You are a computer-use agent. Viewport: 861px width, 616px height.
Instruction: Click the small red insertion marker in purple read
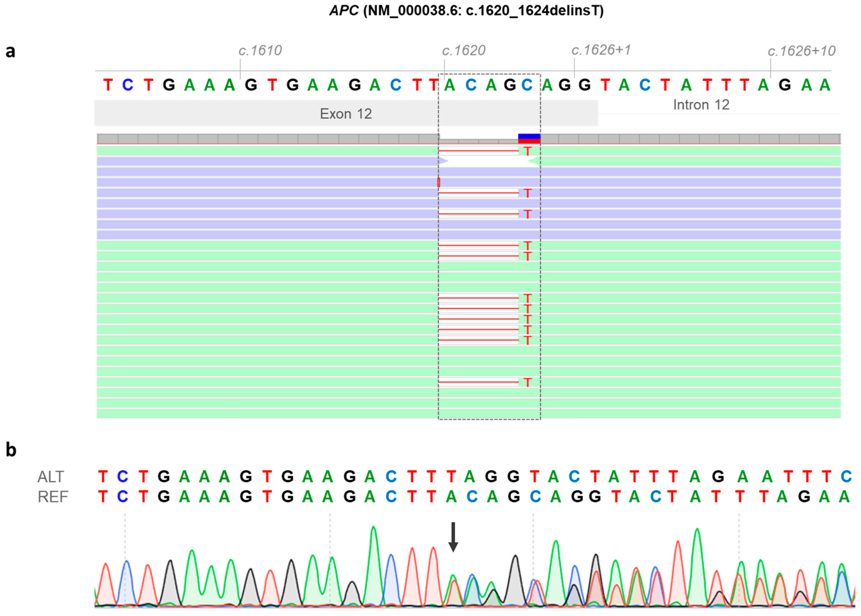439,182
